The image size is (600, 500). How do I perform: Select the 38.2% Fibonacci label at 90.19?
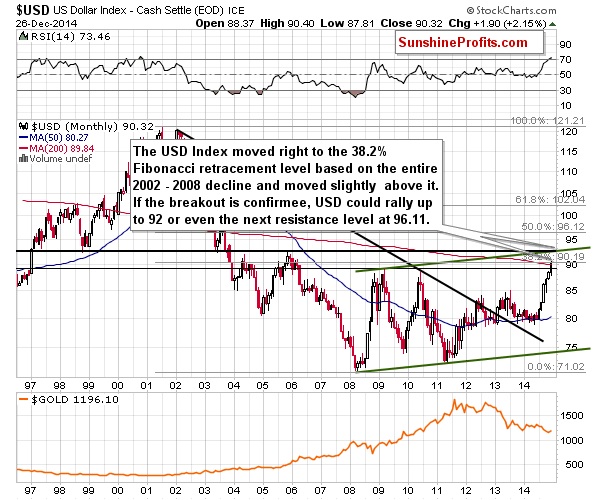[x=553, y=256]
